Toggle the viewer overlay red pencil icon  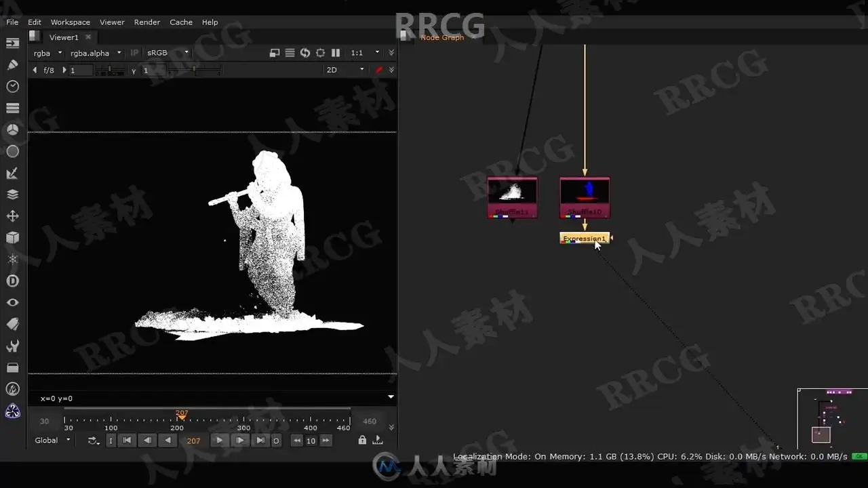click(x=379, y=70)
